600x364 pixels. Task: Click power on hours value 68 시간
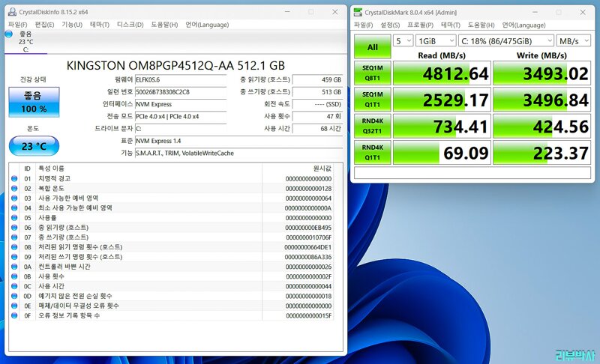317,129
